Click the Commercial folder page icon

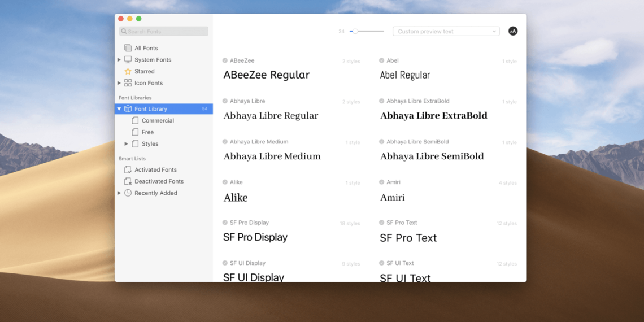tap(134, 120)
